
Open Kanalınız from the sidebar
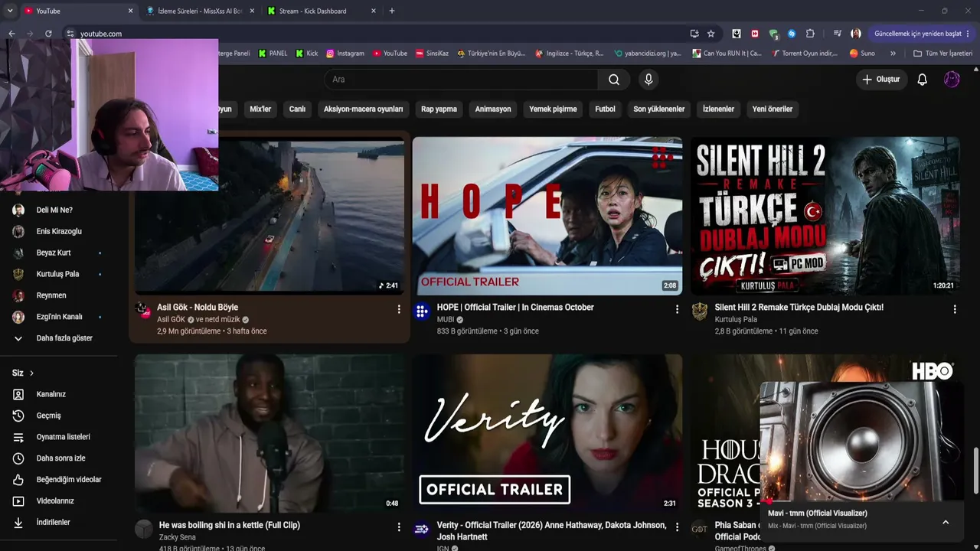[59, 394]
